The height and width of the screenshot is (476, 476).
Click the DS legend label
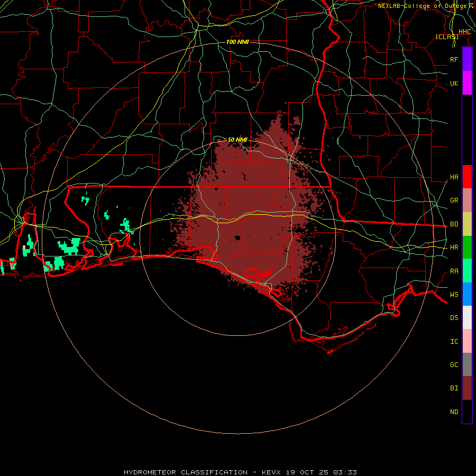pos(454,318)
